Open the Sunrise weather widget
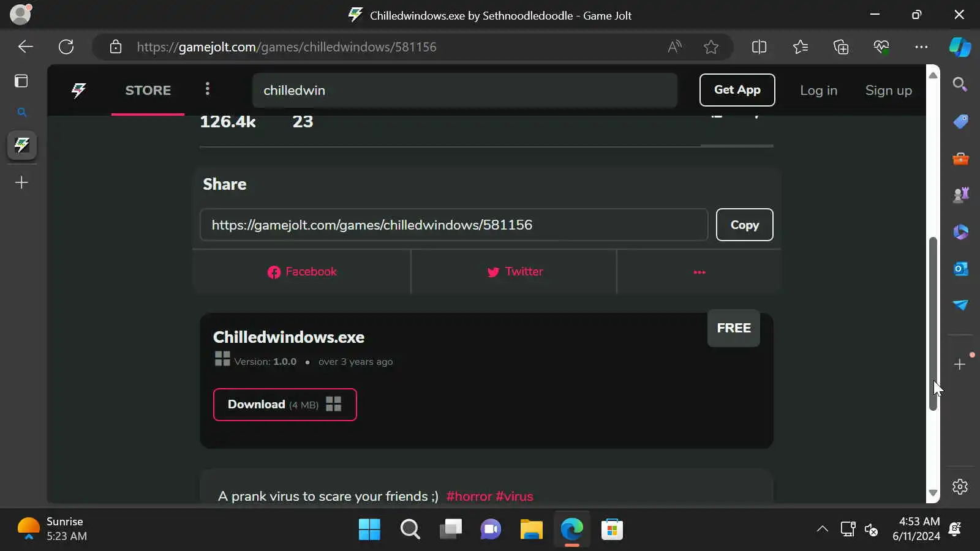The height and width of the screenshot is (551, 980). click(x=53, y=529)
